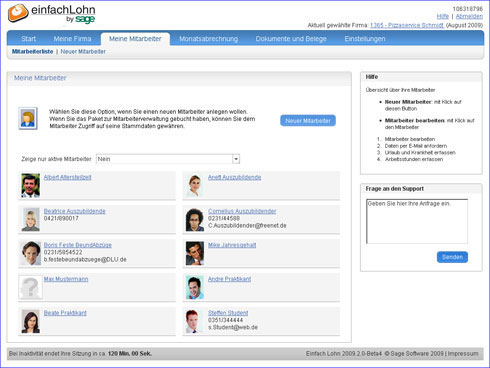490x368 pixels.
Task: Open Max Mustermann's profile link
Action: tap(66, 279)
